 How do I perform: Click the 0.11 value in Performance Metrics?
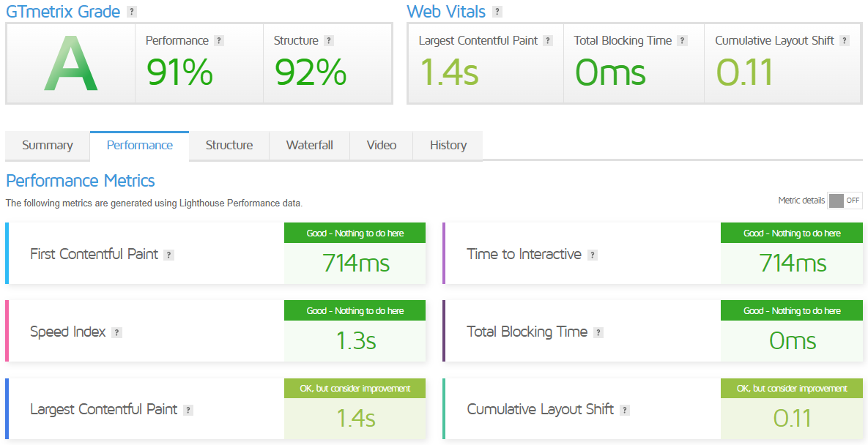coord(792,419)
